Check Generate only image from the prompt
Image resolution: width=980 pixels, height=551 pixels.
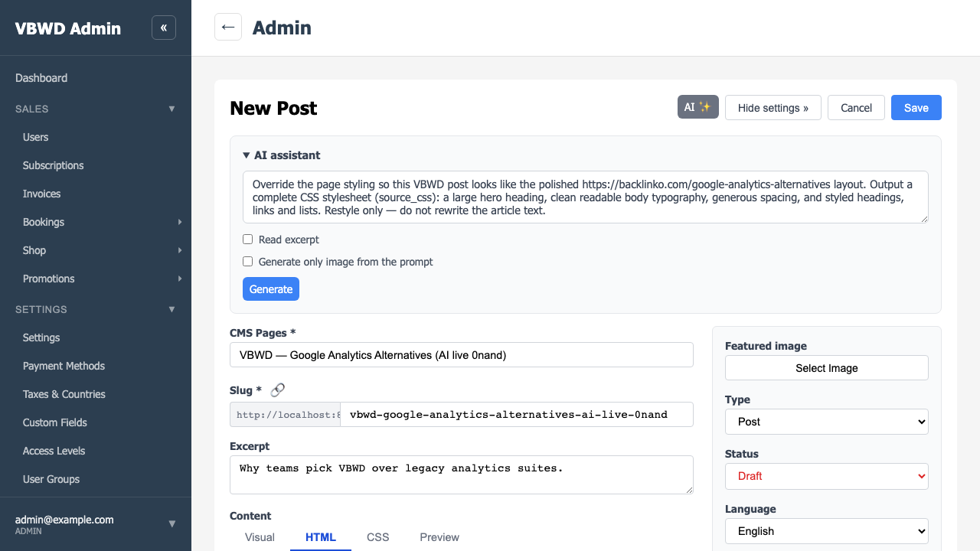coord(247,262)
